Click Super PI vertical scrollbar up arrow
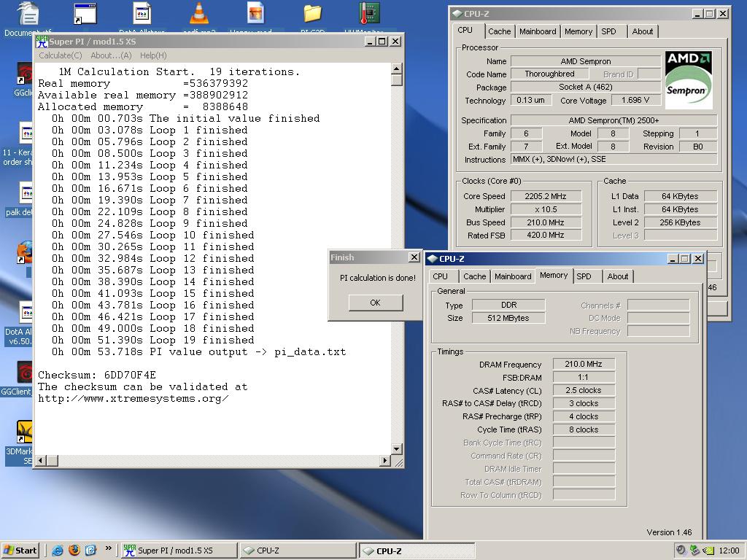Screen dimensions: 747x560 coord(396,69)
